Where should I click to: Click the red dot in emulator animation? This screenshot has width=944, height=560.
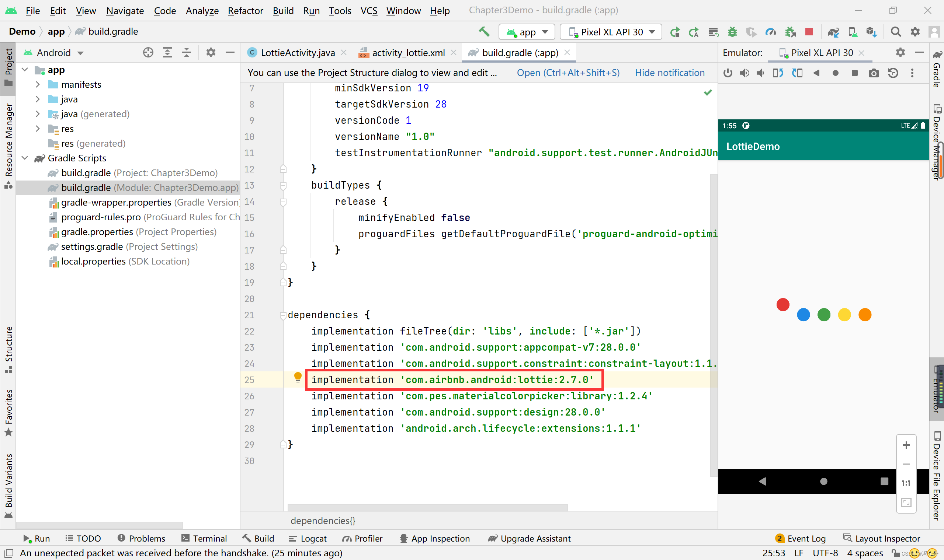(782, 305)
